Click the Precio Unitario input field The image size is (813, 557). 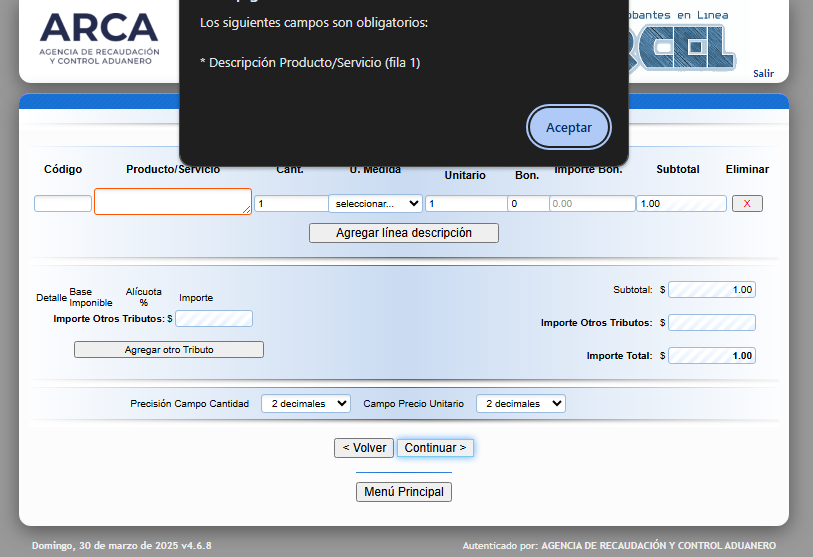tap(465, 204)
